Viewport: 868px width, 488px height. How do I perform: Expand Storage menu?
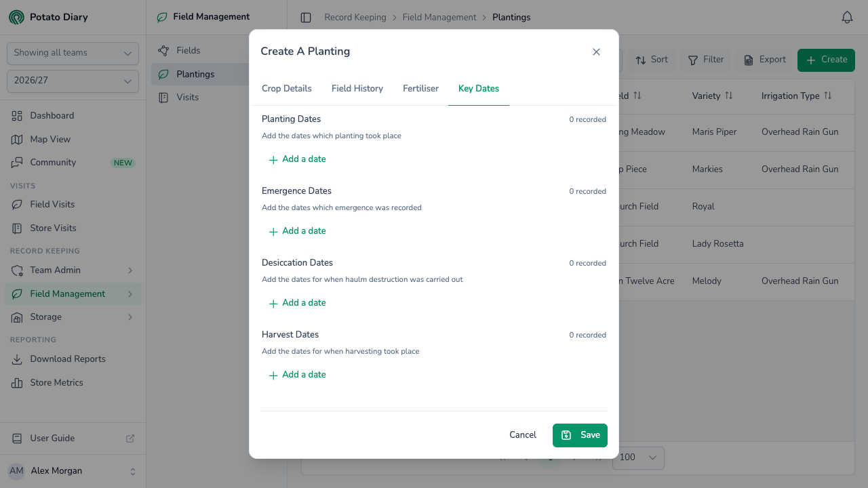point(73,317)
